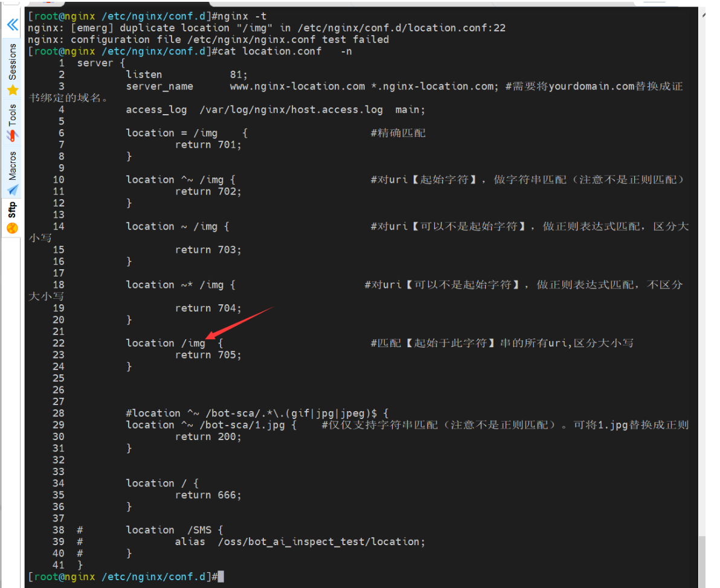This screenshot has height=588, width=720.
Task: Click the Macros paper plane icon
Action: (x=13, y=190)
